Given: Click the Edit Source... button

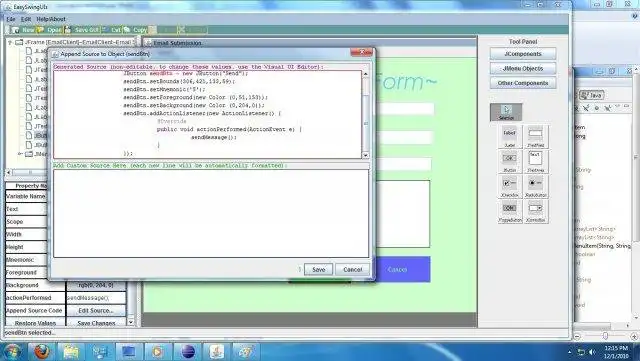Looking at the screenshot, I should pos(96,311).
